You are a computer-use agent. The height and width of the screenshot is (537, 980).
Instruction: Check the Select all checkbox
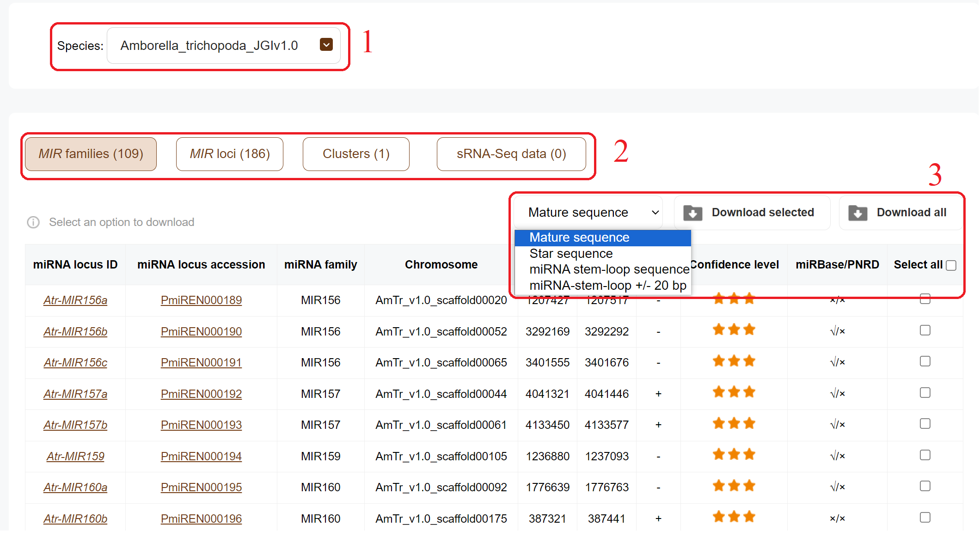pos(951,266)
